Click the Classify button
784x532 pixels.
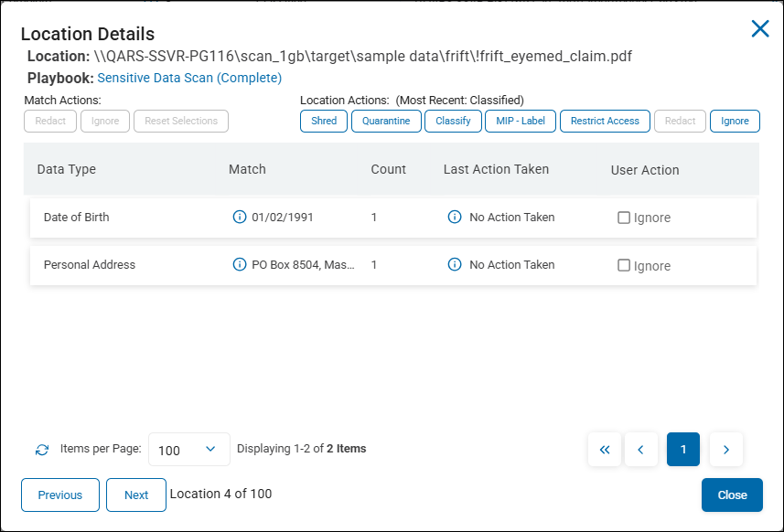point(453,121)
